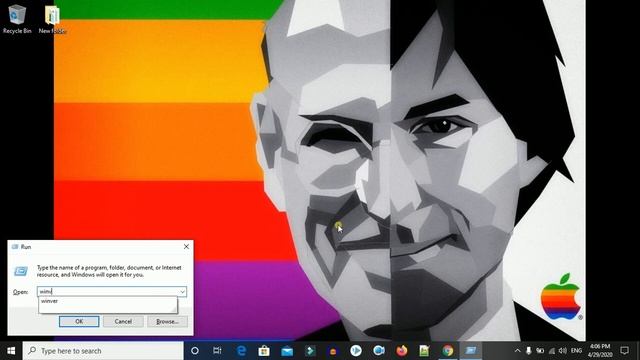The image size is (640, 360).
Task: Open the green notepad app on the taskbar
Action: [424, 351]
